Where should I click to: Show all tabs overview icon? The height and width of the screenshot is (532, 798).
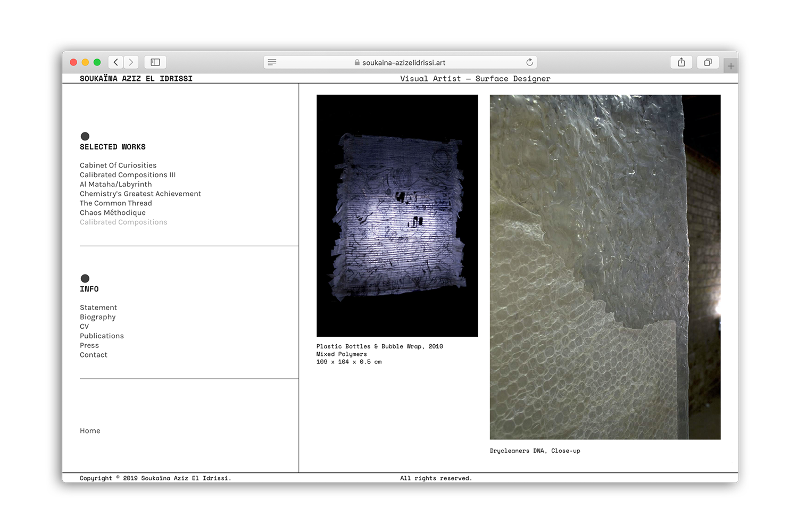pos(708,62)
